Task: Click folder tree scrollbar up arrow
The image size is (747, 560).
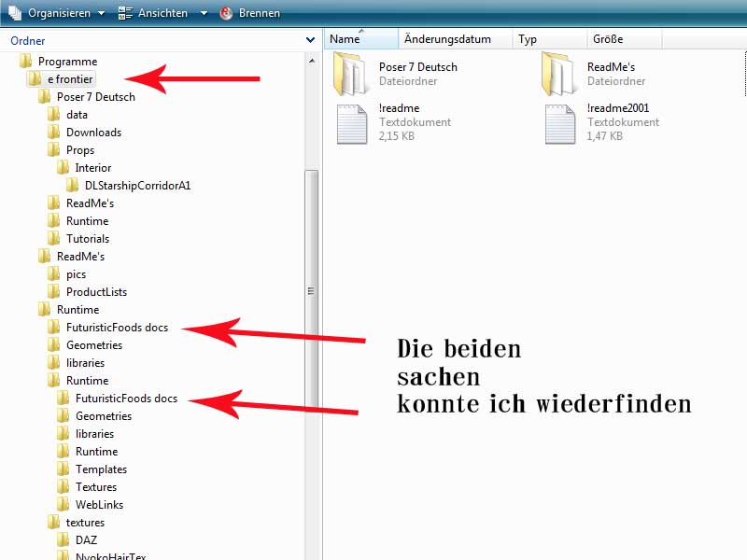Action: point(312,61)
